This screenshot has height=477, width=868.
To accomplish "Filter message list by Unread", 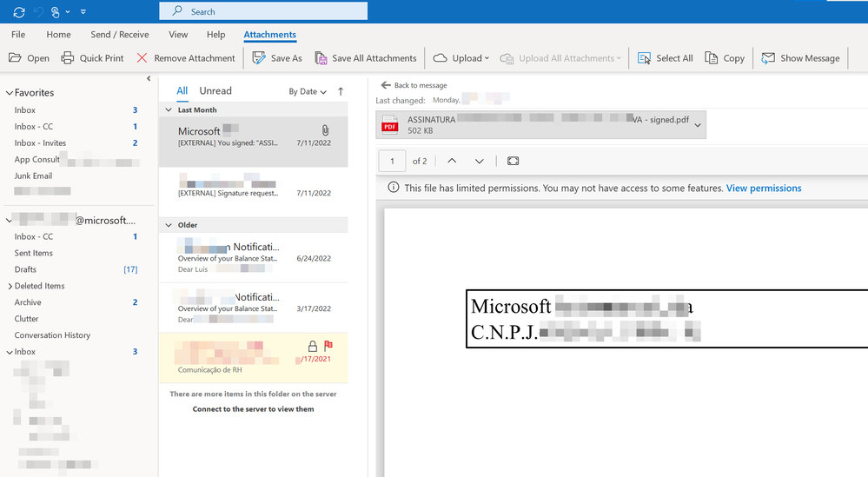I will (215, 90).
